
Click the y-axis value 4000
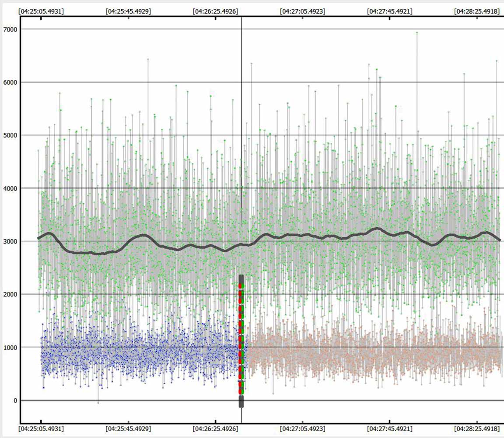coord(10,189)
